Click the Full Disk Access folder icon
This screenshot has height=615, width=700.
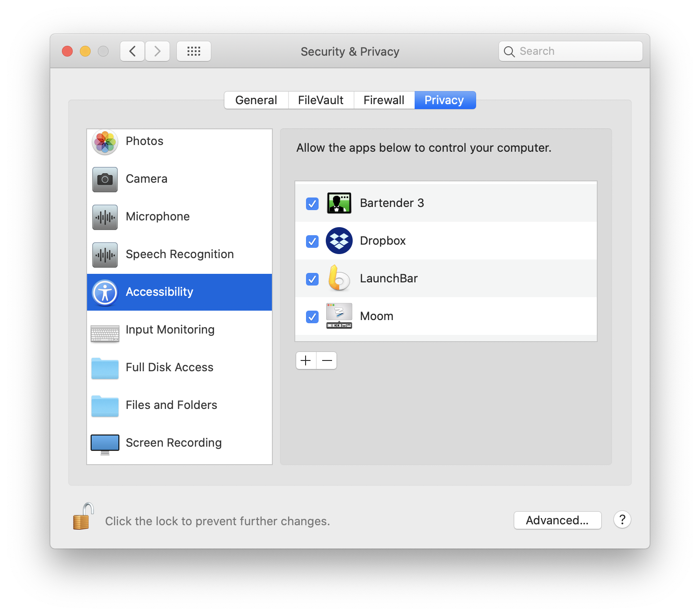(105, 368)
